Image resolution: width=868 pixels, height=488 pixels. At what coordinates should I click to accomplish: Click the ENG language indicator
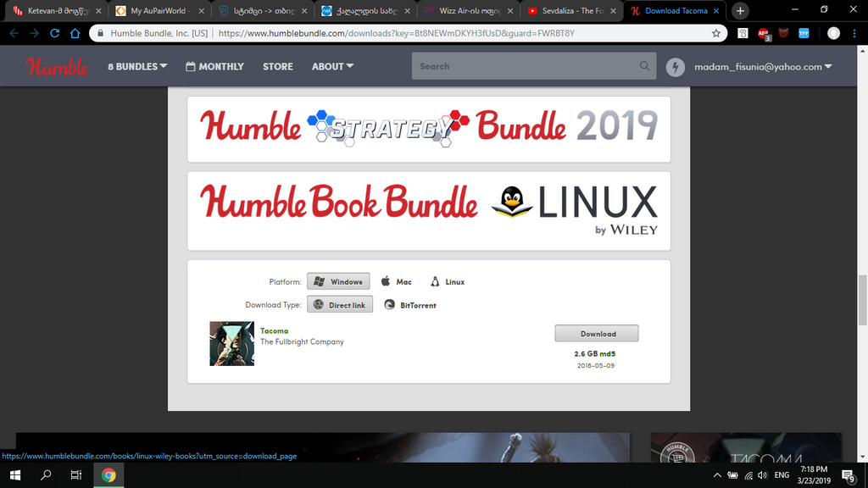(x=782, y=475)
